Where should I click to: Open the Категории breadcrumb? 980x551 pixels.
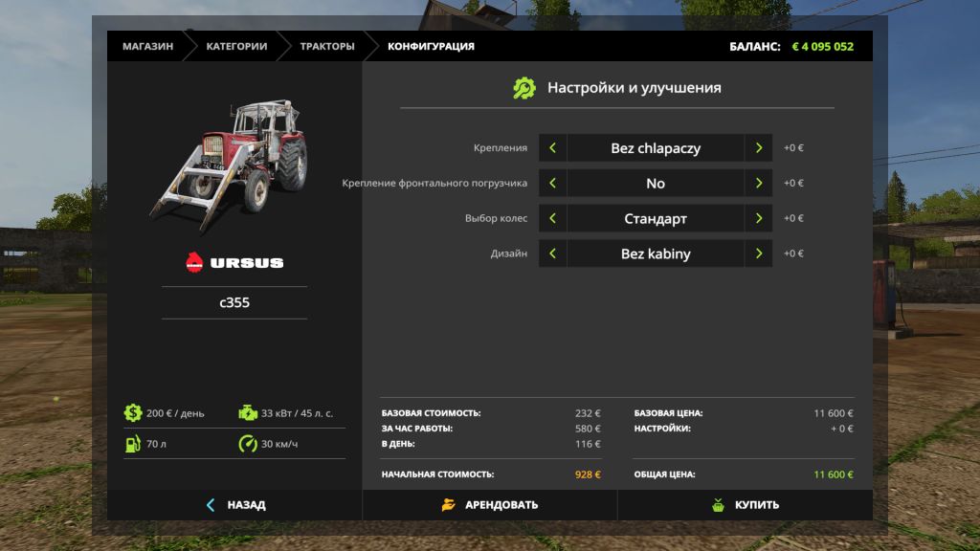(236, 46)
